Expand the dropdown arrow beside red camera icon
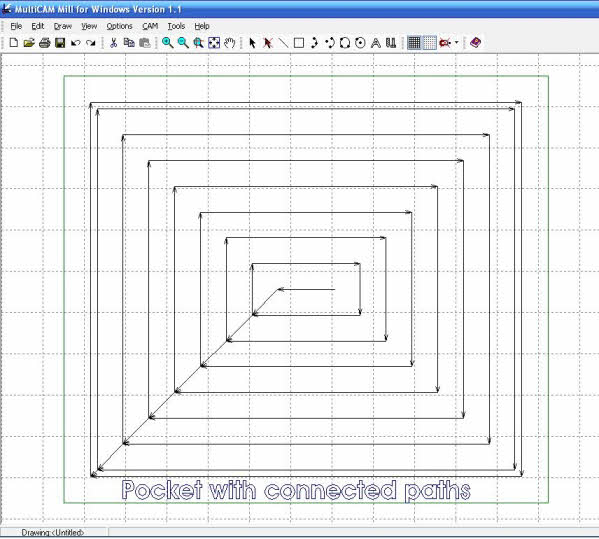Viewport: 599px width, 539px height. click(457, 43)
